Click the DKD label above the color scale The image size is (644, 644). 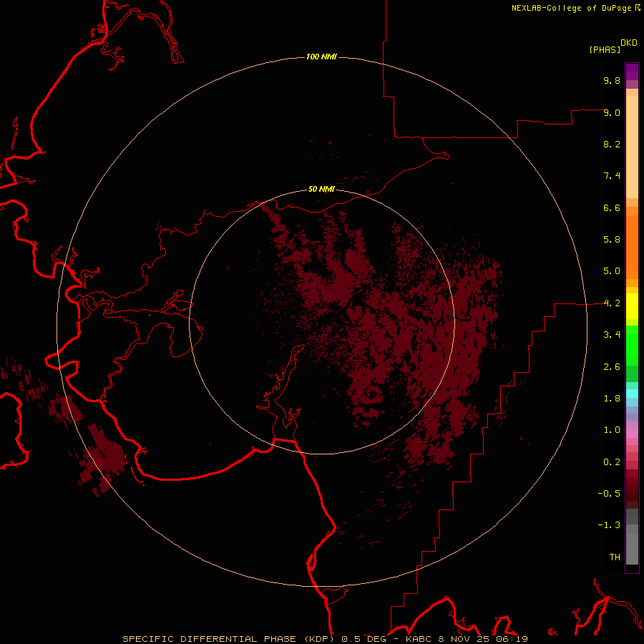tap(629, 43)
